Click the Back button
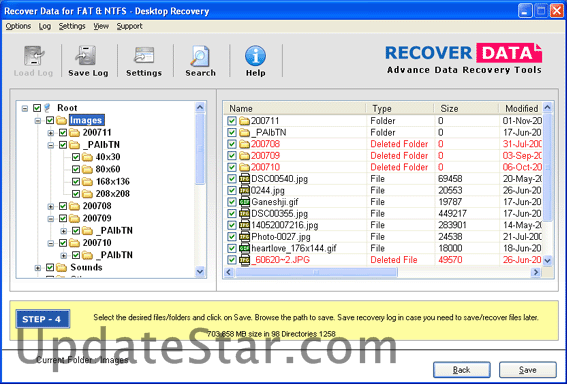 coord(462,370)
